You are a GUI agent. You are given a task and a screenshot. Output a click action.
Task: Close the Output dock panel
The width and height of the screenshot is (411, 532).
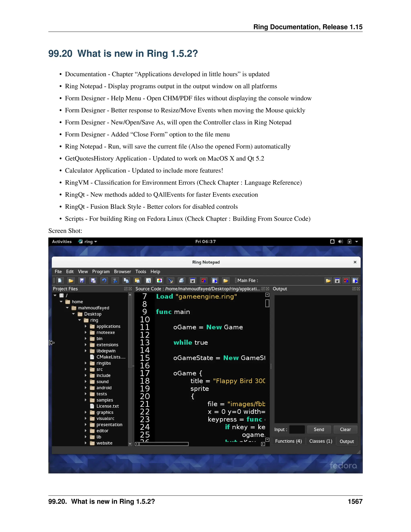[358, 289]
